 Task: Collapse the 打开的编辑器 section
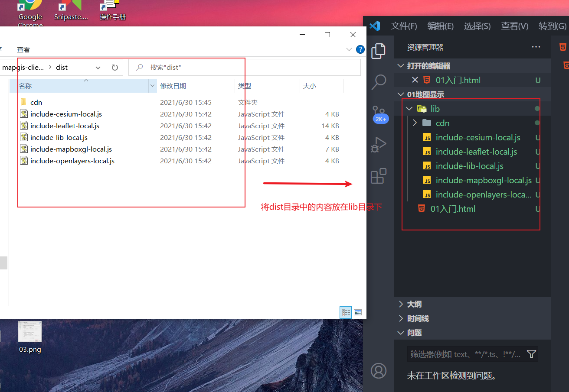(400, 66)
